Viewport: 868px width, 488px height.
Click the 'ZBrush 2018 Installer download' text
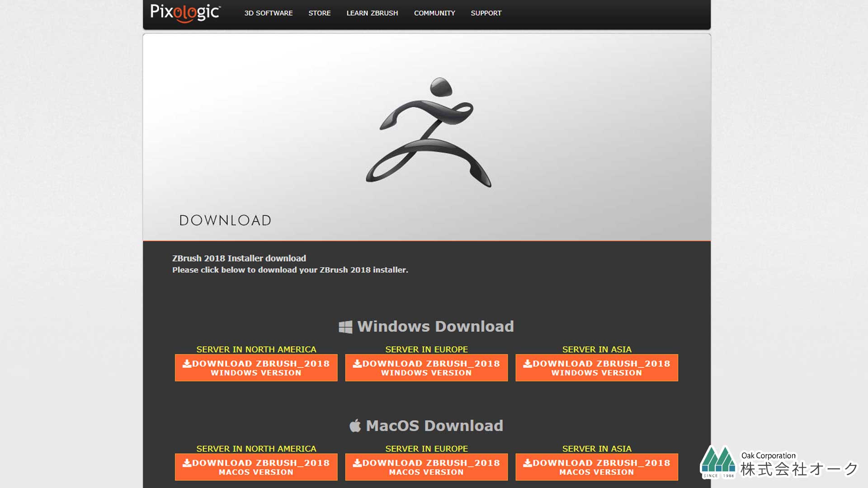239,258
